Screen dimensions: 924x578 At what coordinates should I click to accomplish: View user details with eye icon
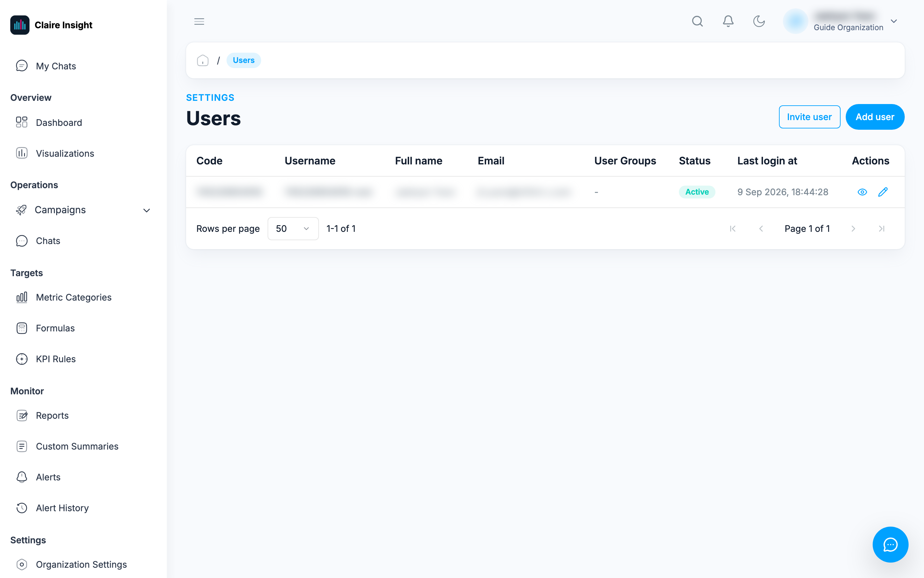(x=862, y=192)
